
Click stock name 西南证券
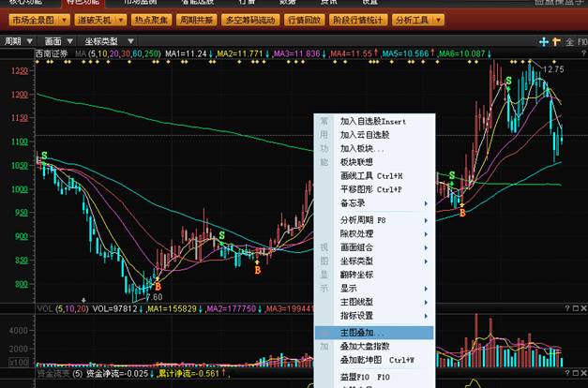tap(52, 54)
